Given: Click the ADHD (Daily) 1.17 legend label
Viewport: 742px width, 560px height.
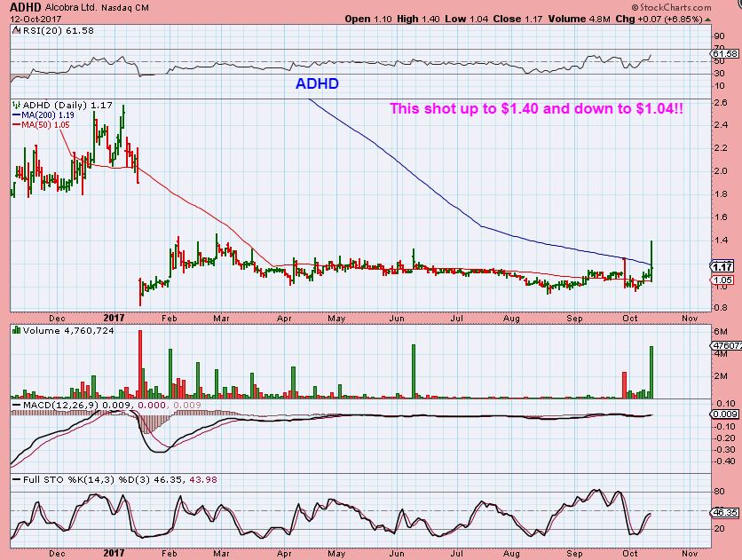Looking at the screenshot, I should (67, 105).
